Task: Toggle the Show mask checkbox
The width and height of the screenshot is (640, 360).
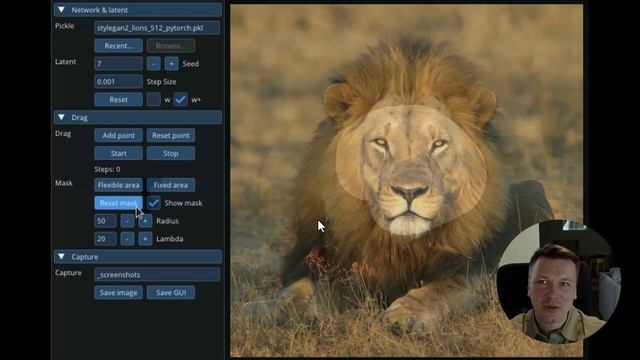Action: point(153,203)
